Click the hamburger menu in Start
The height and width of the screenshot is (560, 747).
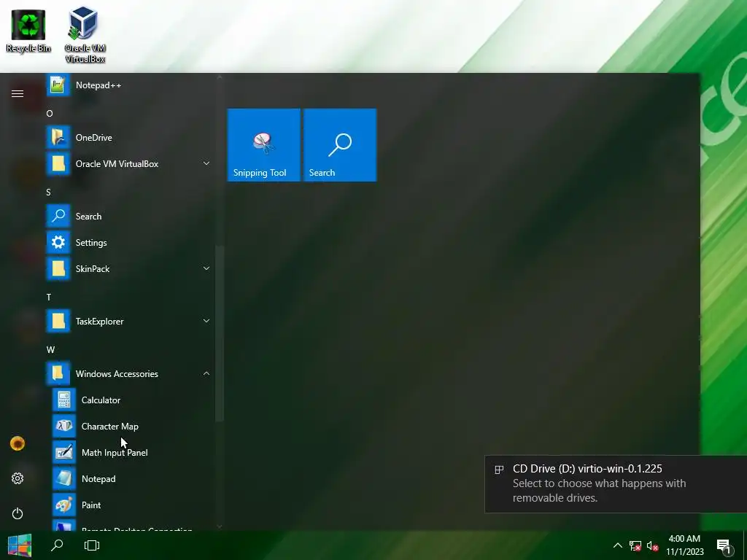[x=18, y=93]
